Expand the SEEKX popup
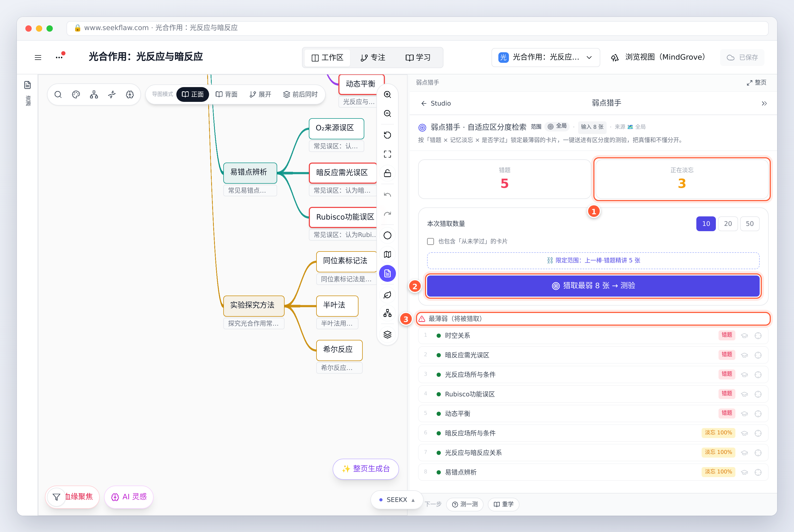This screenshot has width=794, height=532. click(397, 500)
